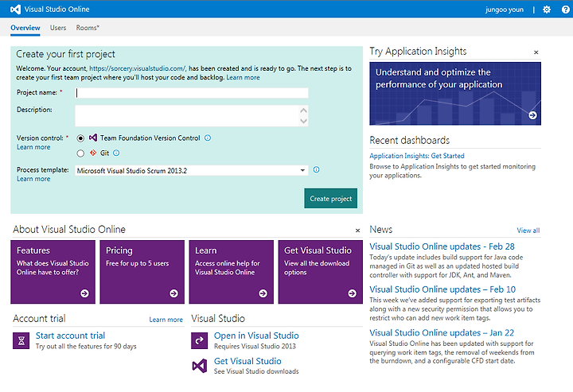Image resolution: width=573 pixels, height=392 pixels.
Task: Click info icon beside Process template dropdown
Action: click(x=316, y=169)
